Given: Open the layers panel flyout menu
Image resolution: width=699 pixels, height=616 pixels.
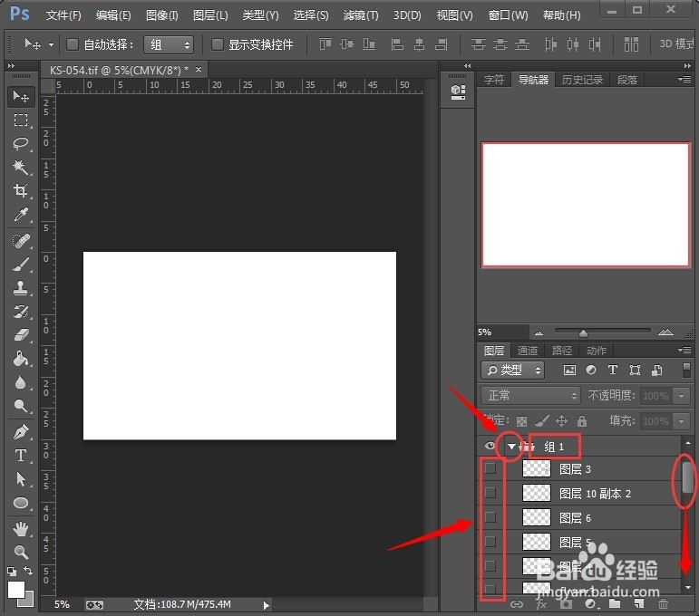Looking at the screenshot, I should (684, 350).
